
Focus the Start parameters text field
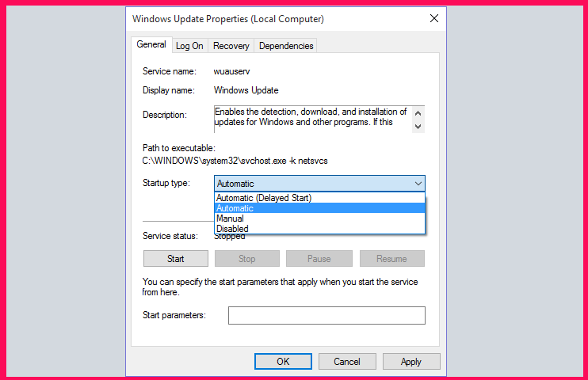click(326, 316)
